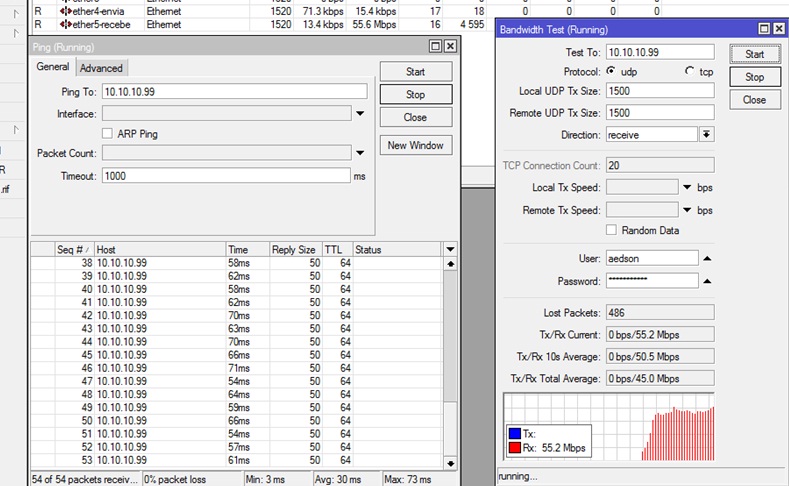Click Tx/Rx Current value 0 bps/55.2 Mbps
The image size is (789, 486).
[660, 335]
